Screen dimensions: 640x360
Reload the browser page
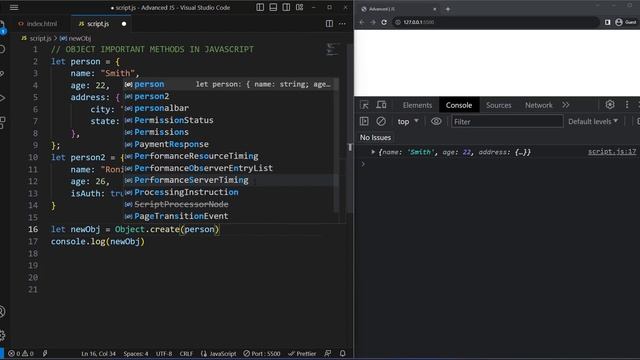(384, 22)
